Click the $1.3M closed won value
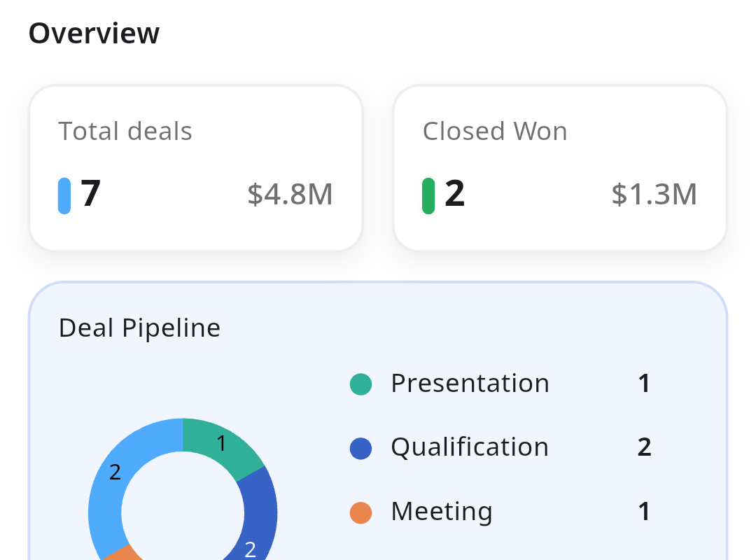The image size is (756, 560). point(654,195)
